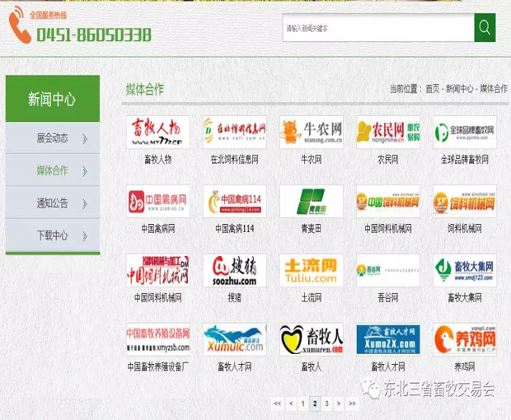Open the 畜牧人 xumuren.com logo
Viewport: 511px width, 420px height.
pyautogui.click(x=312, y=339)
